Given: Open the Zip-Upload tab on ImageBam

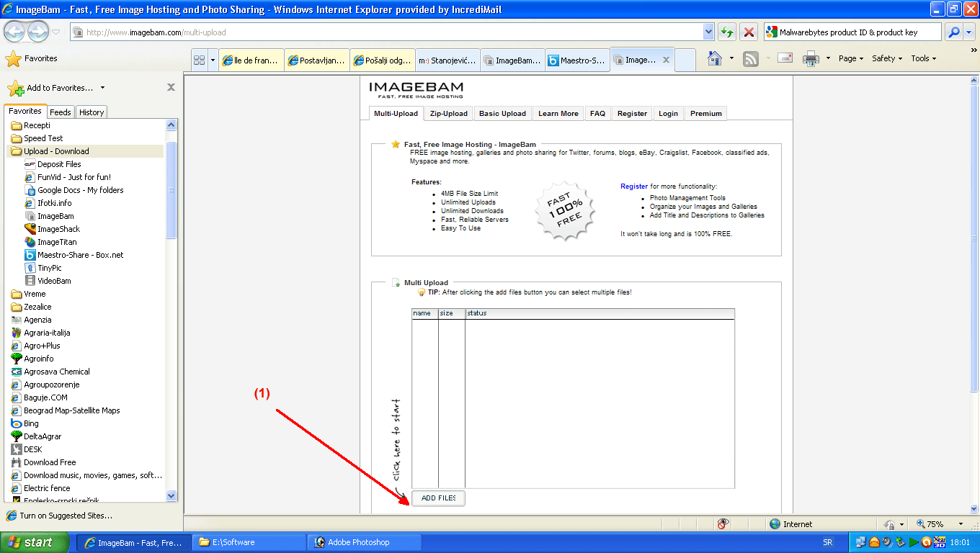Looking at the screenshot, I should coord(448,114).
